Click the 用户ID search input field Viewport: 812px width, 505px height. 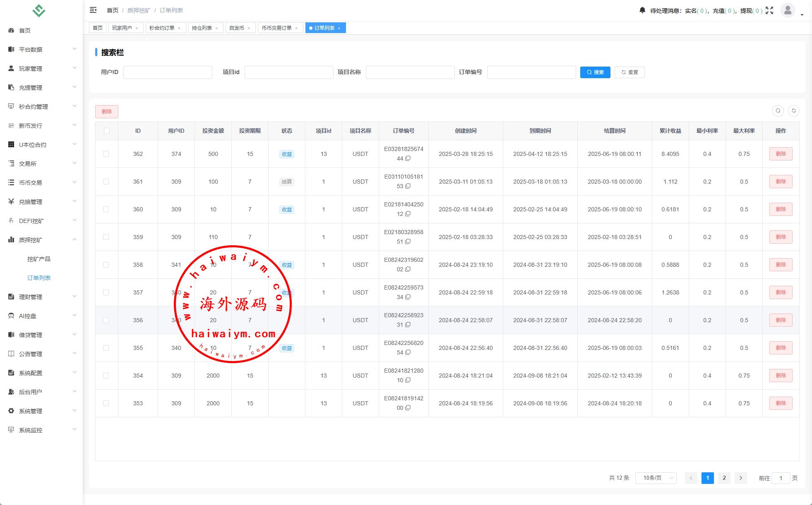tap(168, 72)
